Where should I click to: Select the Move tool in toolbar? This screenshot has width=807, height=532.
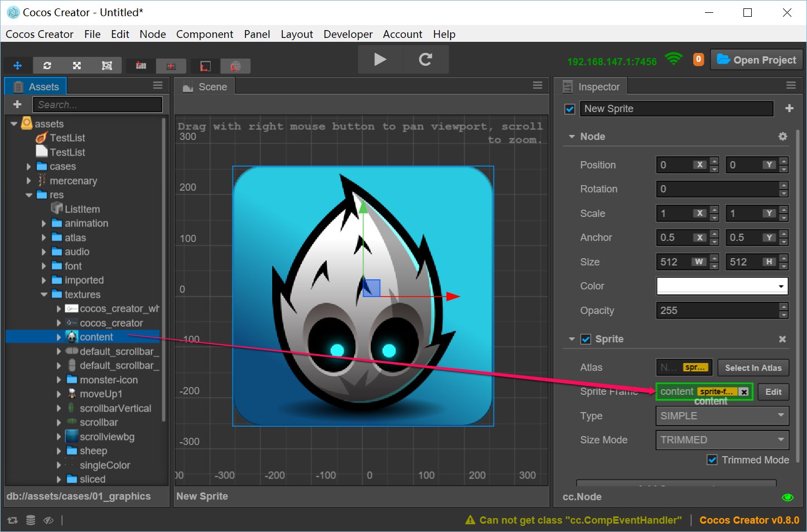point(17,65)
